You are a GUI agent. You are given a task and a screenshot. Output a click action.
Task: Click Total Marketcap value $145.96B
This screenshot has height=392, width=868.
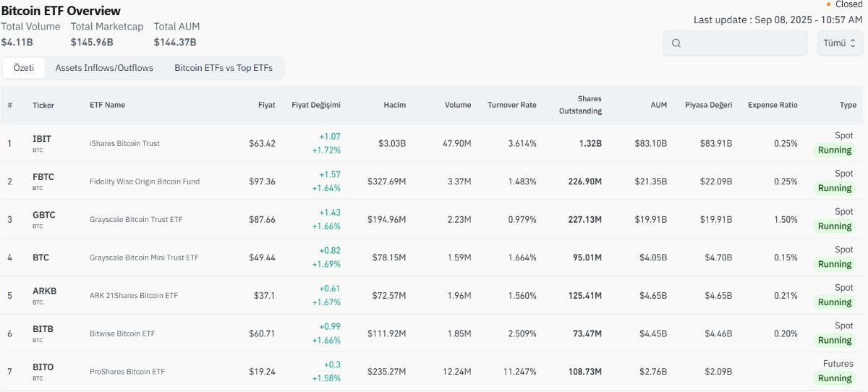click(x=92, y=42)
